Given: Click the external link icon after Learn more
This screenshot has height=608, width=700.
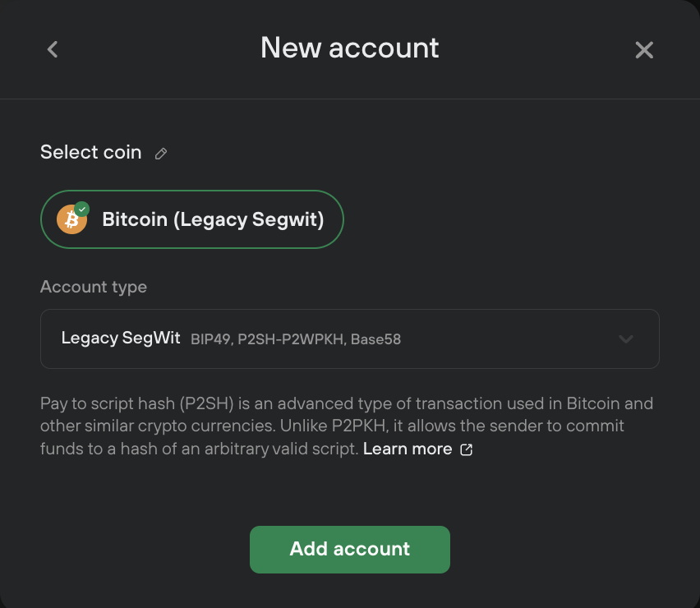Looking at the screenshot, I should (466, 449).
